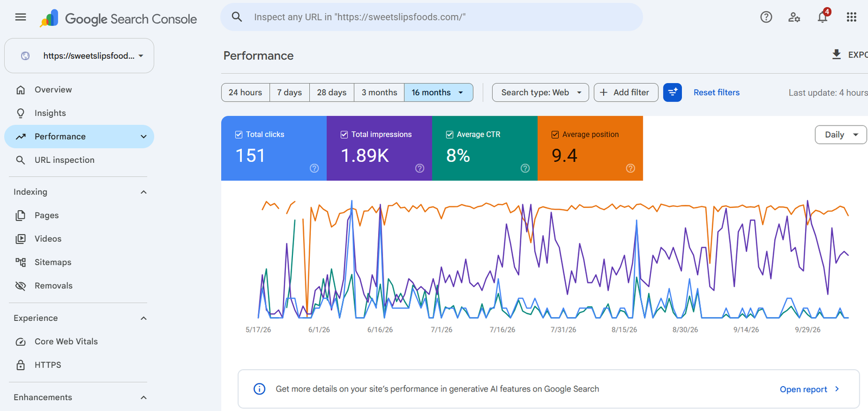Viewport: 868px width, 411px height.
Task: Collapse the Indexing section
Action: coord(143,192)
